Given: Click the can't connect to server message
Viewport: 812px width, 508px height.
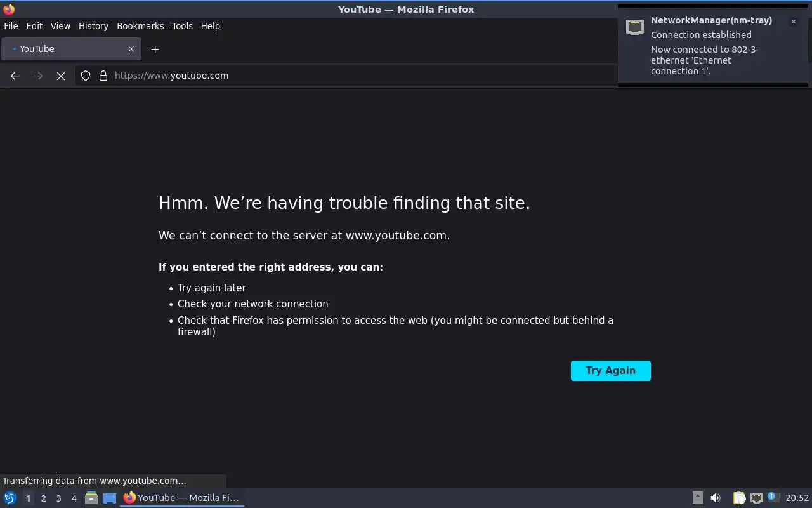Looking at the screenshot, I should click(304, 236).
